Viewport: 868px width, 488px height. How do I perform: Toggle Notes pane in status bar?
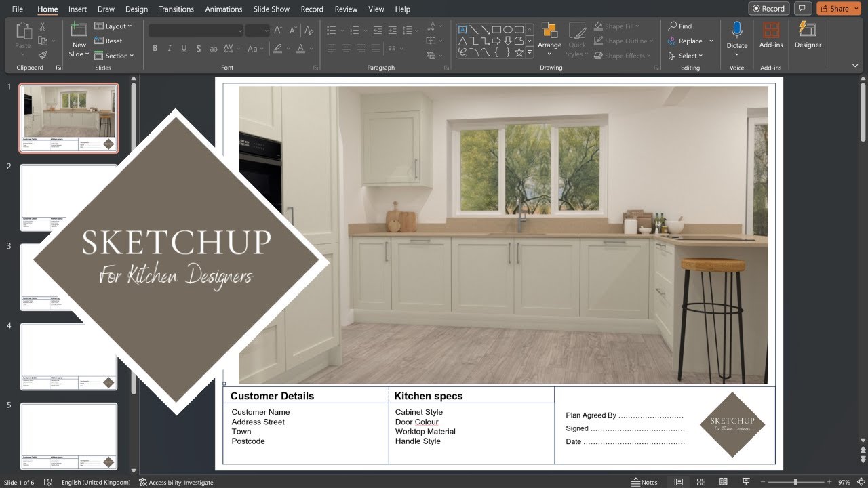point(645,483)
